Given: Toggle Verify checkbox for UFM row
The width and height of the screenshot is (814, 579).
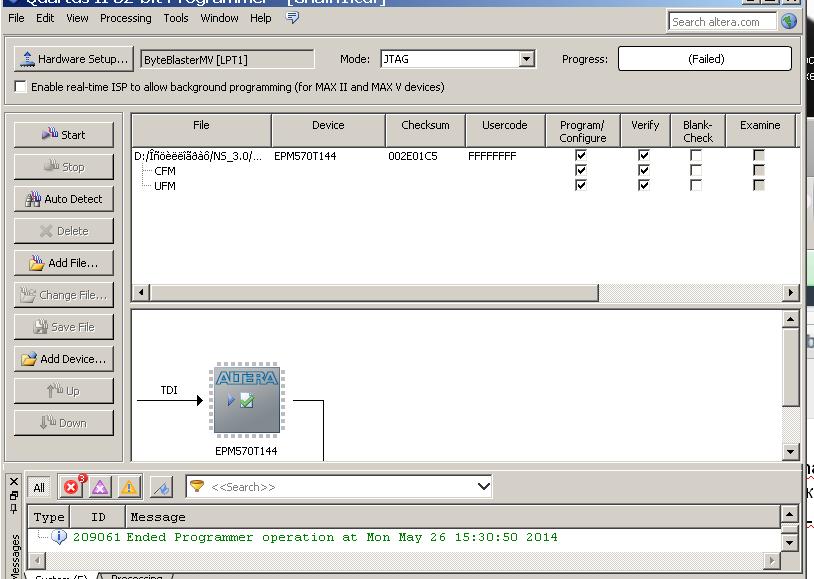Looking at the screenshot, I should pos(644,185).
